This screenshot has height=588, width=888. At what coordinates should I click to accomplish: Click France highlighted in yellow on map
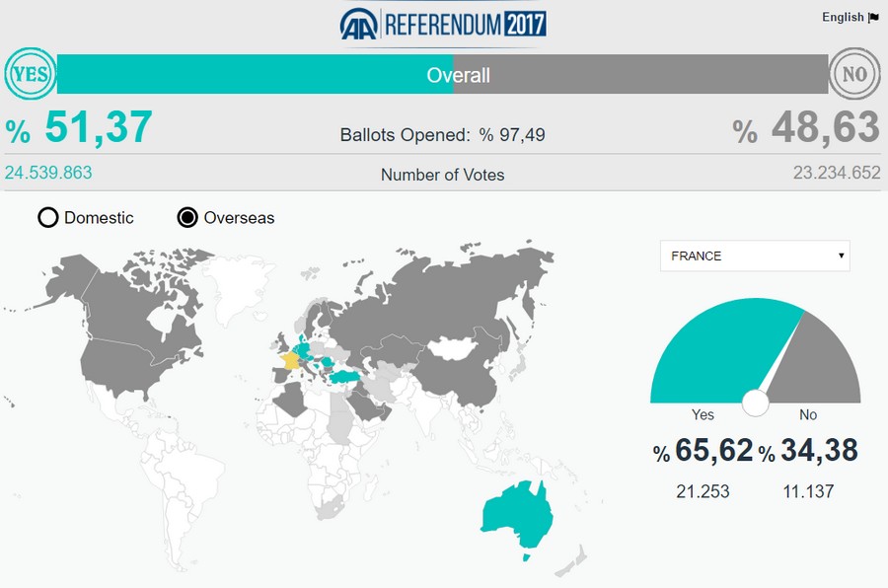click(290, 358)
